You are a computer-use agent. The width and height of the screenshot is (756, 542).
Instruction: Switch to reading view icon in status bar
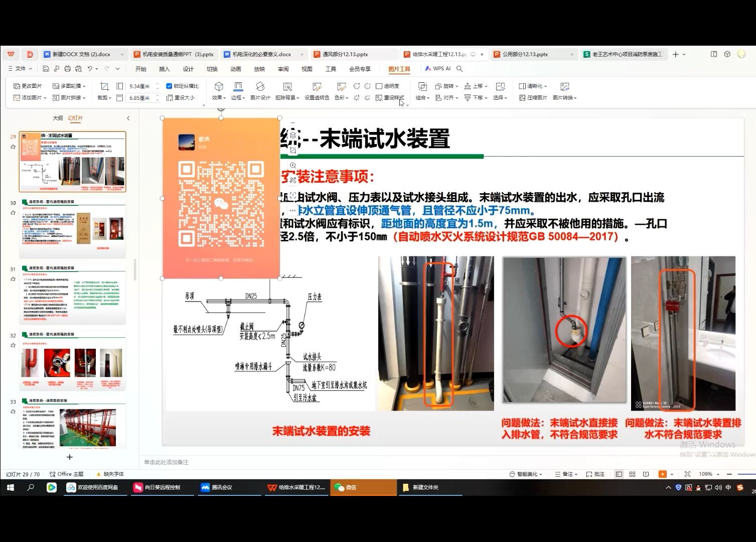[646, 474]
